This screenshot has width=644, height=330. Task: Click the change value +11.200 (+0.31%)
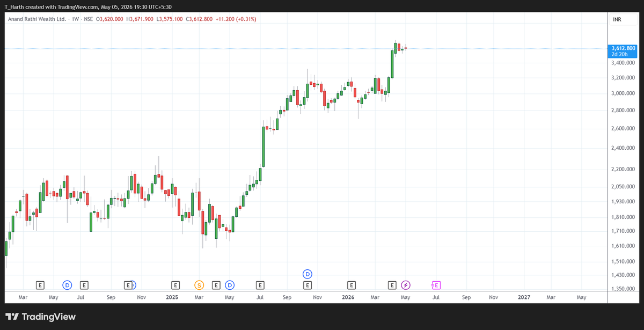pyautogui.click(x=236, y=19)
